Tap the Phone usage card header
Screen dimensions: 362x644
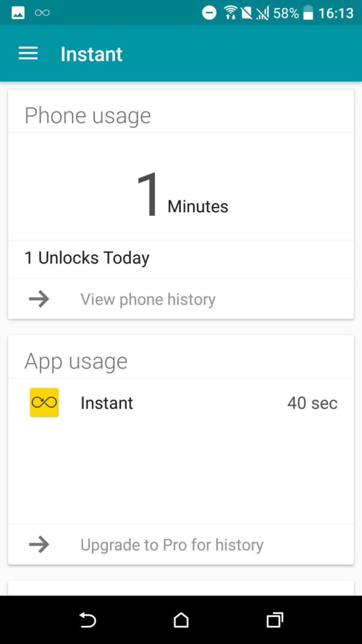(x=88, y=115)
